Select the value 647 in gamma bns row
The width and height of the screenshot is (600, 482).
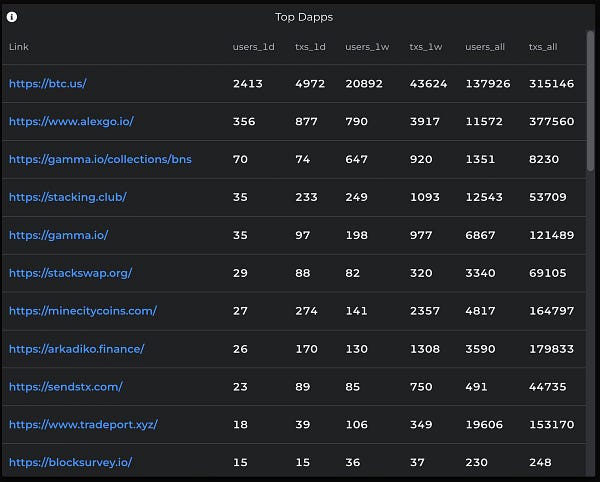(x=356, y=160)
